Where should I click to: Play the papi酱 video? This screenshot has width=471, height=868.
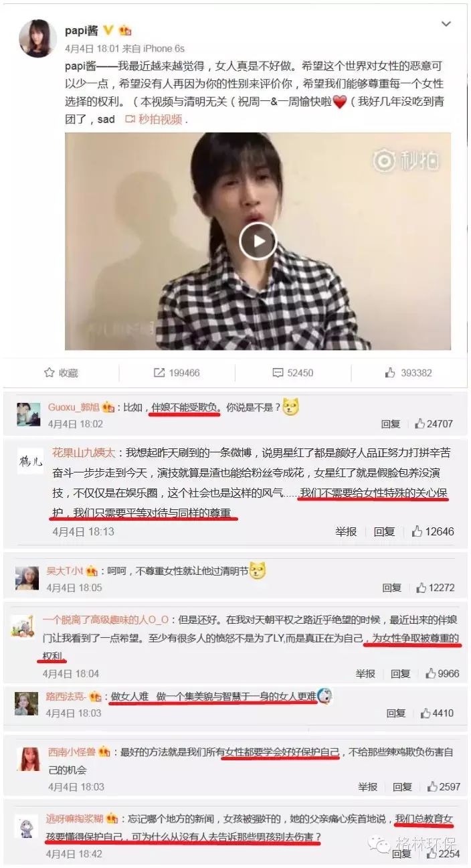click(x=258, y=240)
